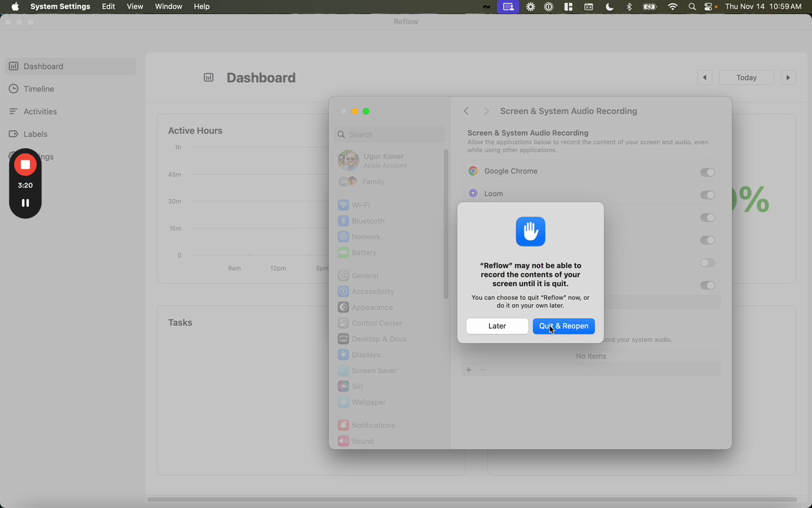This screenshot has width=812, height=508.
Task: Click the Today date button
Action: click(746, 78)
